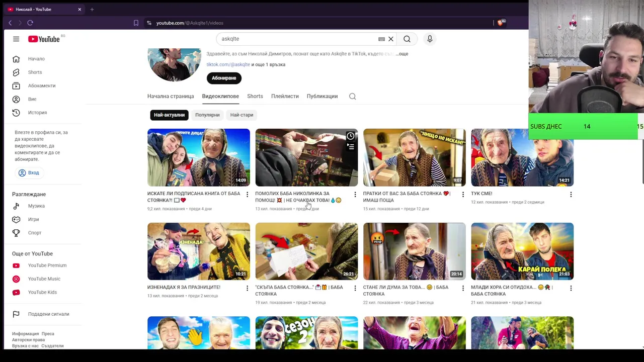
Task: Open options menu for ИСКАТЕ ЛИ ПОДПИСАНА КНИГА video
Action: [247, 194]
